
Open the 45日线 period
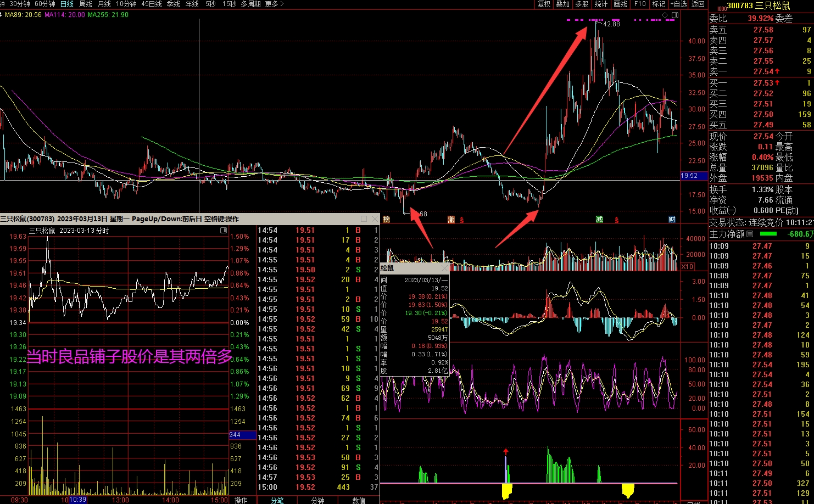tap(152, 4)
